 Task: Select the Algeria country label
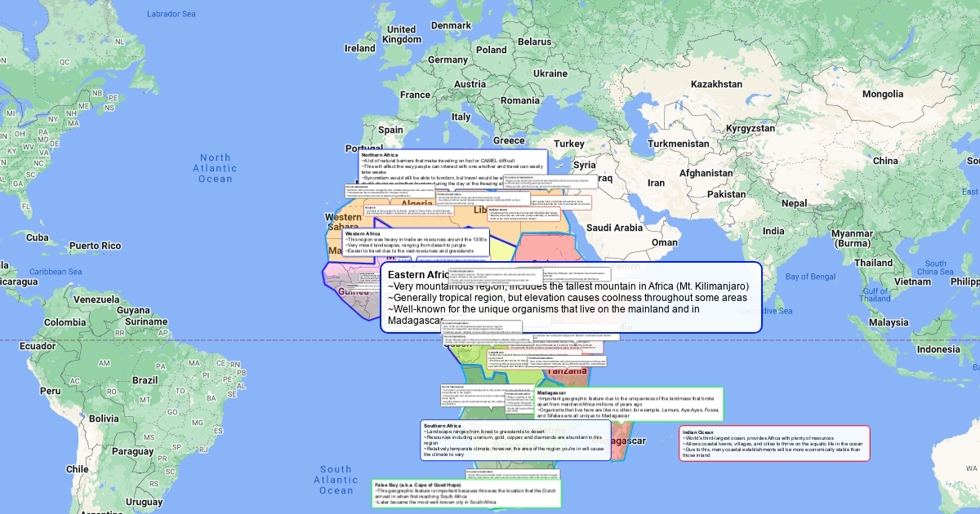click(417, 204)
